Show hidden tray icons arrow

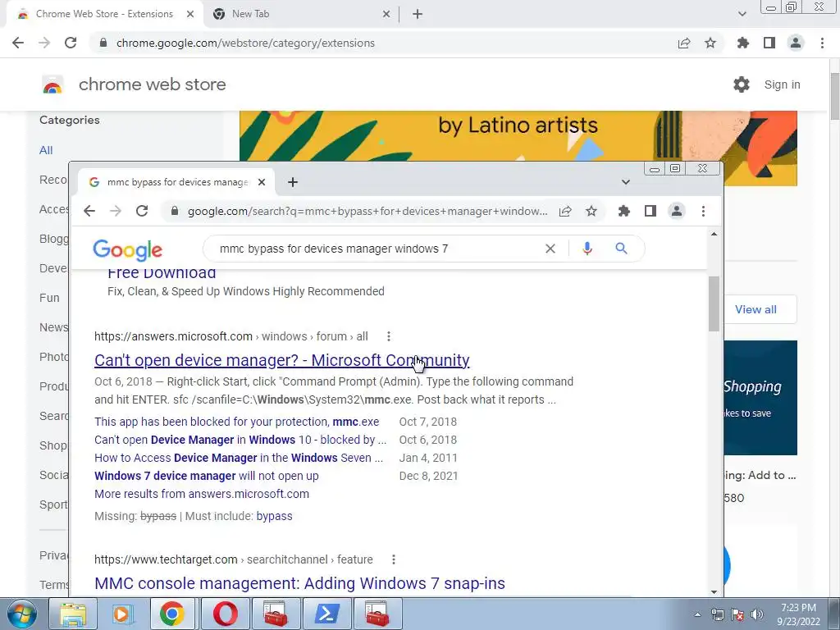697,614
